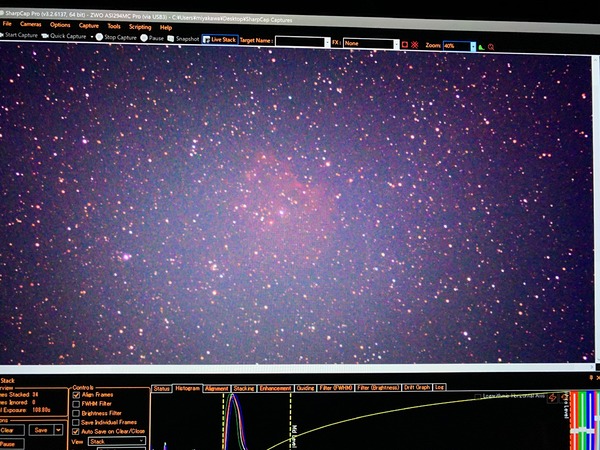Open the FX effects dropdown set to None
Image resolution: width=600 pixels, height=450 pixels.
coord(370,44)
